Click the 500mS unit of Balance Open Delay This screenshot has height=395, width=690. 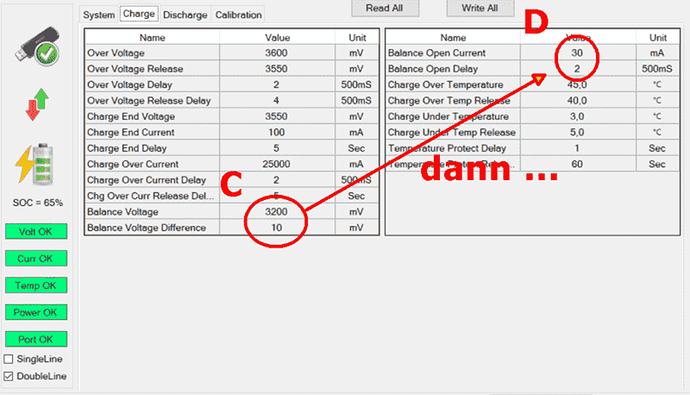pos(657,69)
